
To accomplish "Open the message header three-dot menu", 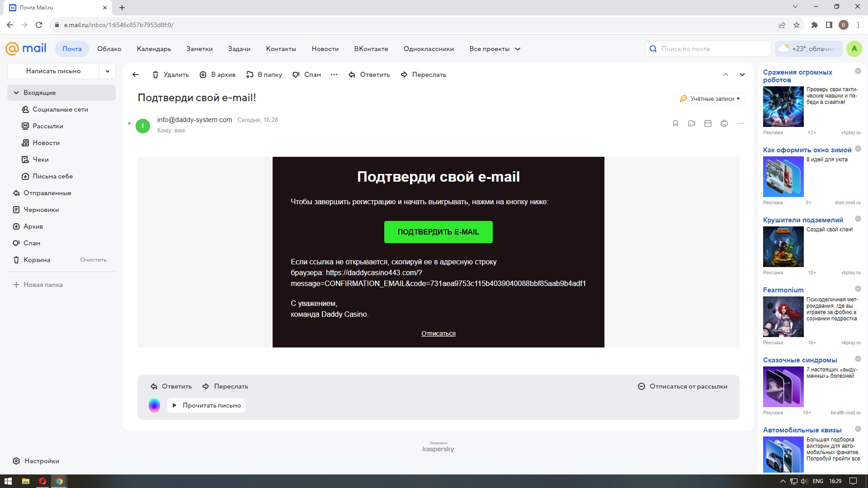I will (x=741, y=123).
